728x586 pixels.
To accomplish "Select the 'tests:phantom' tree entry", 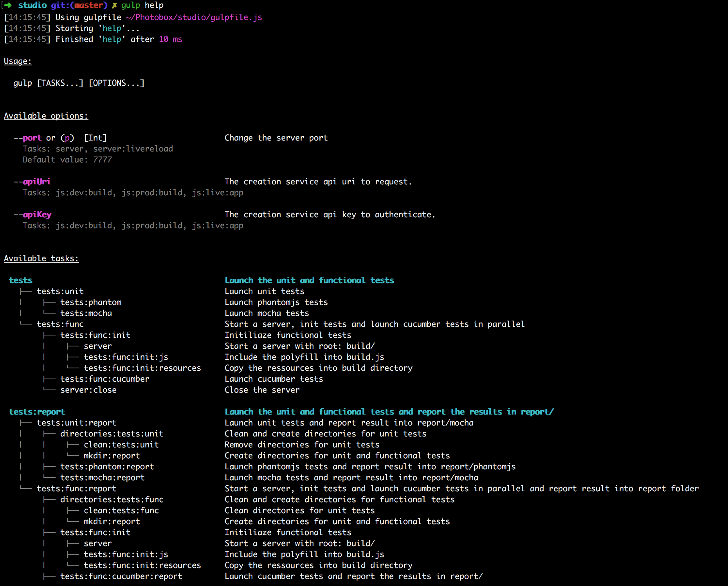I will pos(91,303).
